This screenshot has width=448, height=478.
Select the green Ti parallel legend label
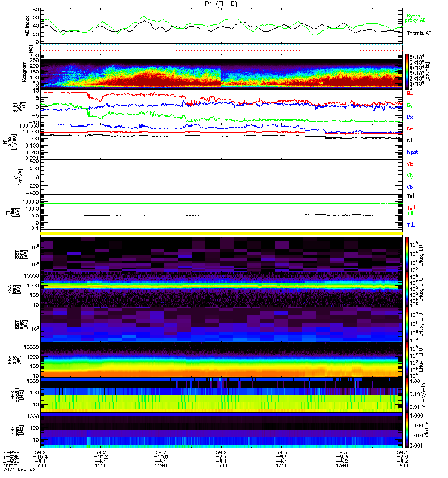point(410,213)
